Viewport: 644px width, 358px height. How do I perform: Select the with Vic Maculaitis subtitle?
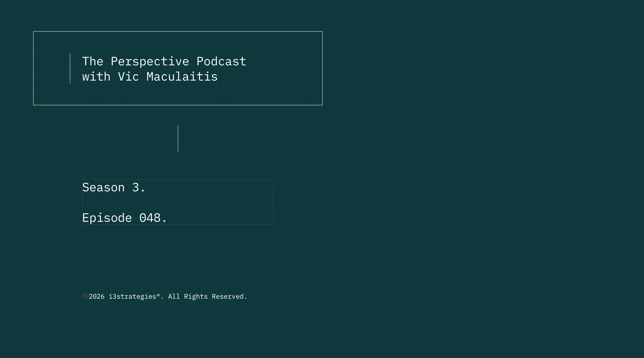coord(150,76)
